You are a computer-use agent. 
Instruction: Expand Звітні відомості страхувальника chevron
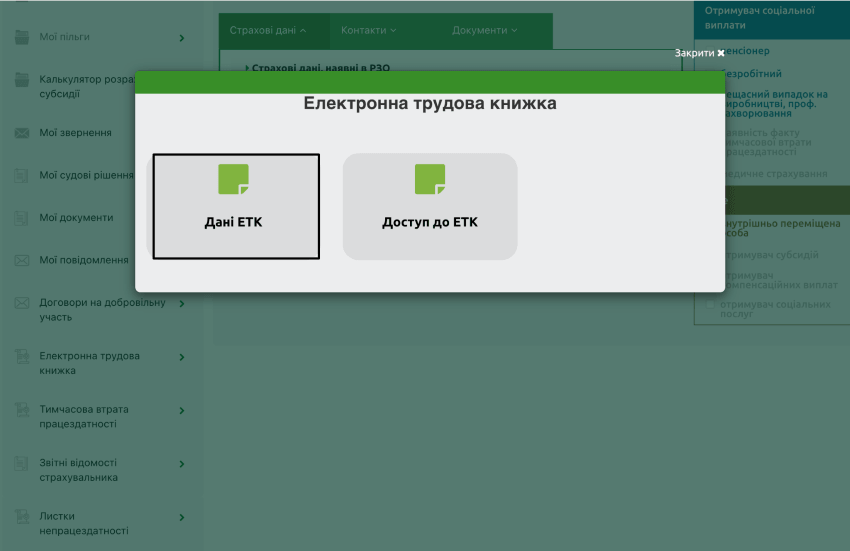pyautogui.click(x=182, y=464)
